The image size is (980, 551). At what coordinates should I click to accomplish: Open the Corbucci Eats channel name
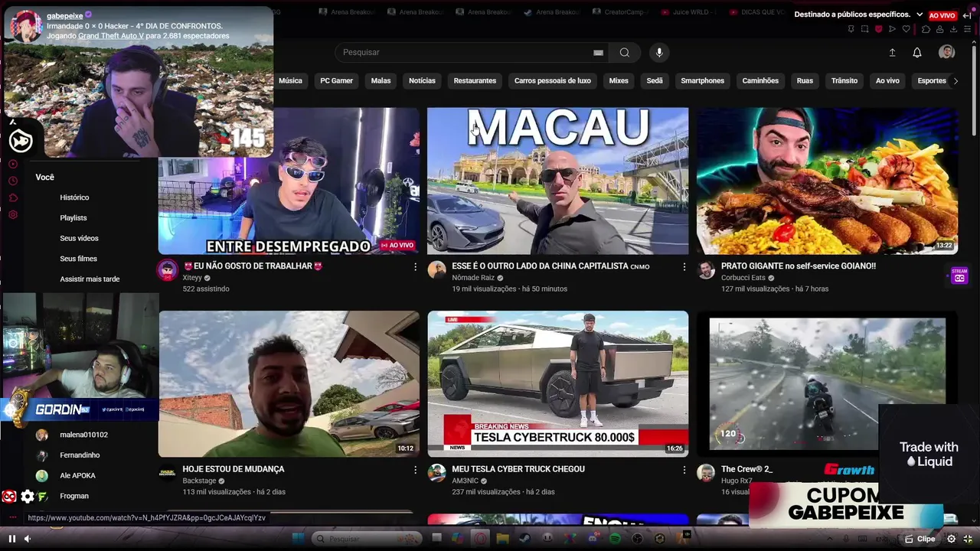tap(743, 278)
